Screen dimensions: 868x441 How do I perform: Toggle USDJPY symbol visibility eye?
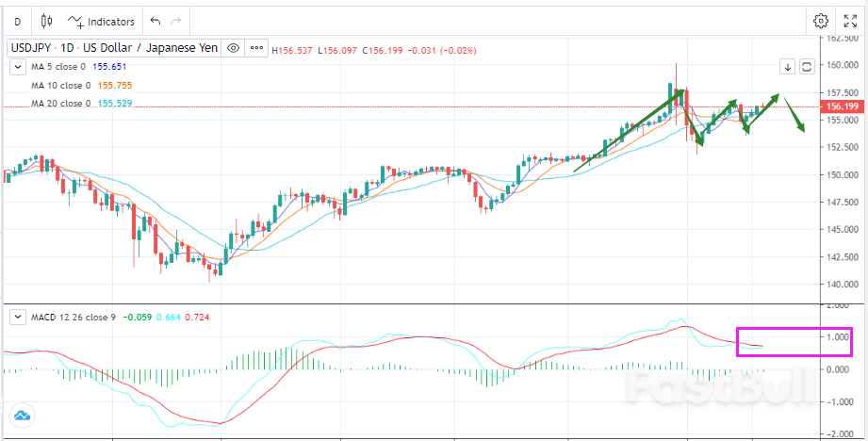(x=233, y=48)
